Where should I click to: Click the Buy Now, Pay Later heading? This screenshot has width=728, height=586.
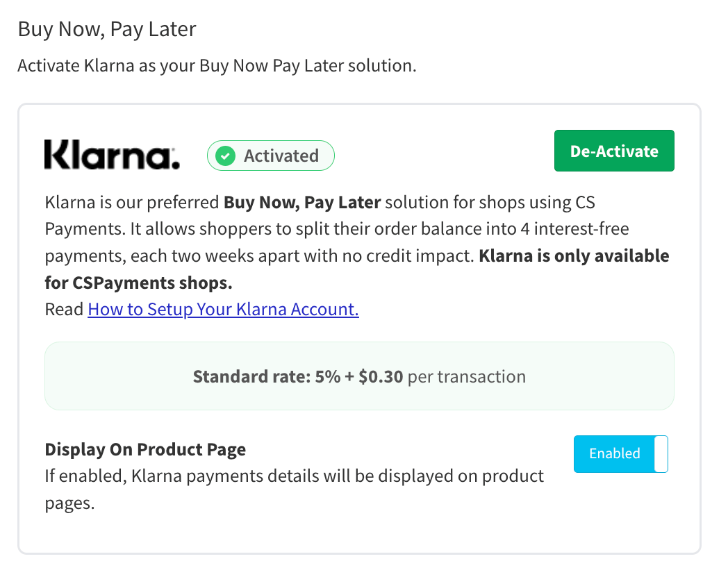[106, 29]
